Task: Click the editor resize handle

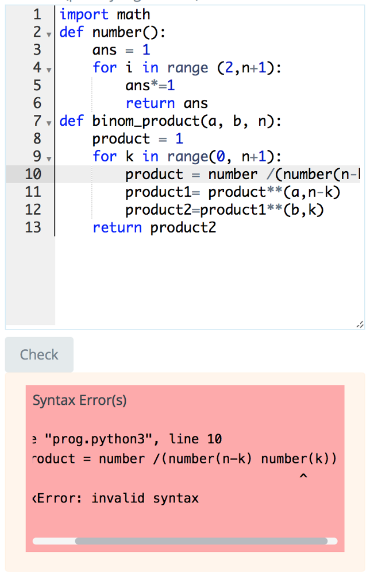Action: pos(360,324)
